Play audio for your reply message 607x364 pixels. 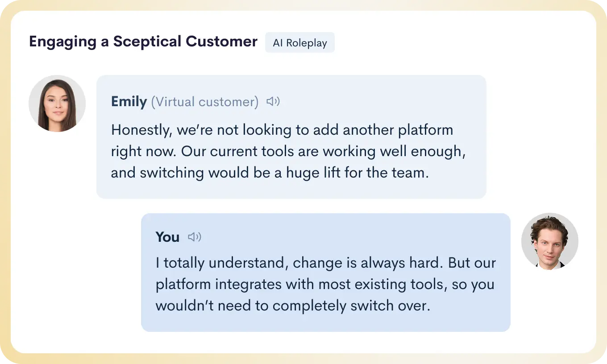194,237
